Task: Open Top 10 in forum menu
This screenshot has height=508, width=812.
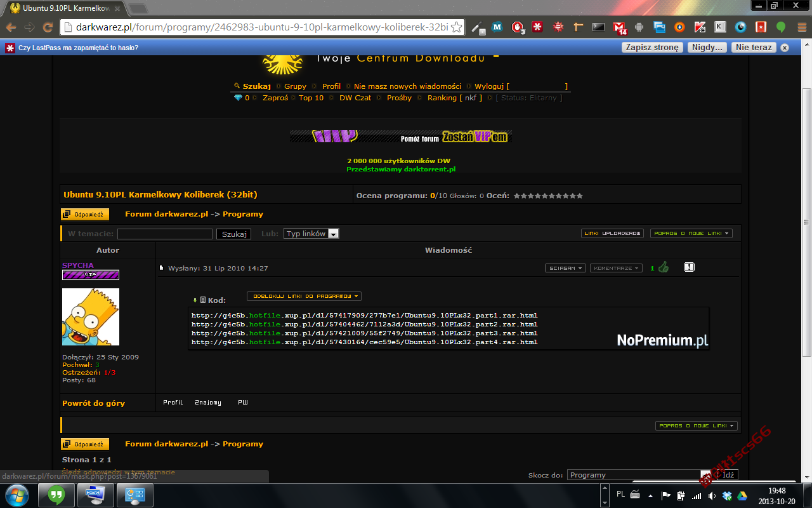Action: 311,98
